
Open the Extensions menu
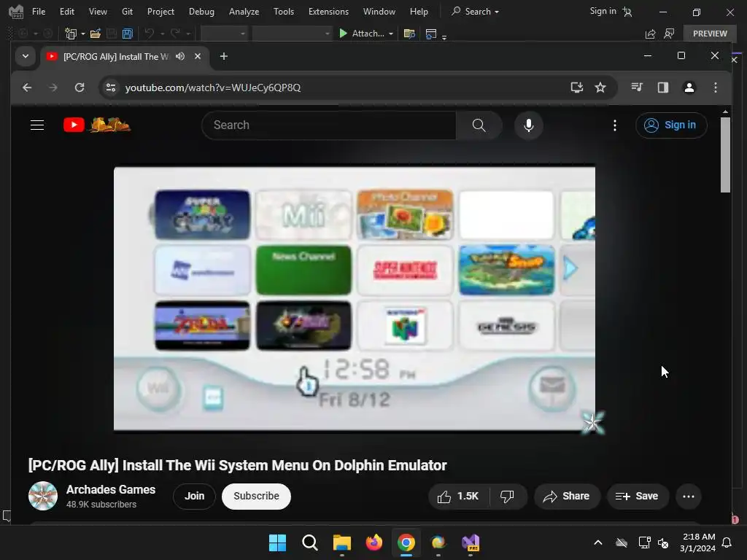pyautogui.click(x=328, y=12)
